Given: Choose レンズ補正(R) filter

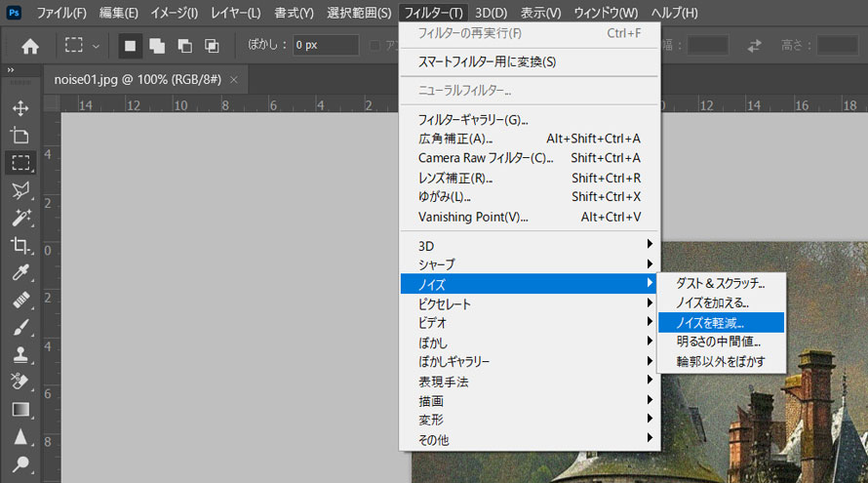Looking at the screenshot, I should (x=530, y=178).
